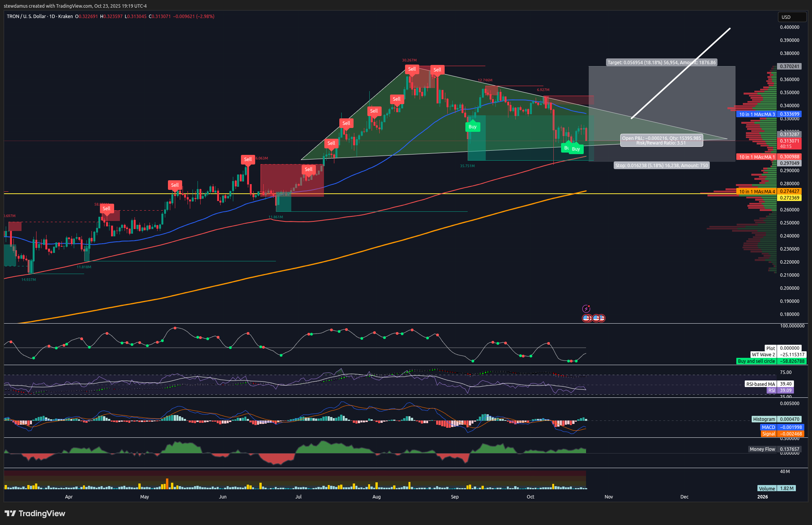812x525 pixels.
Task: Click the Sell marker in mid April
Action: [106, 209]
